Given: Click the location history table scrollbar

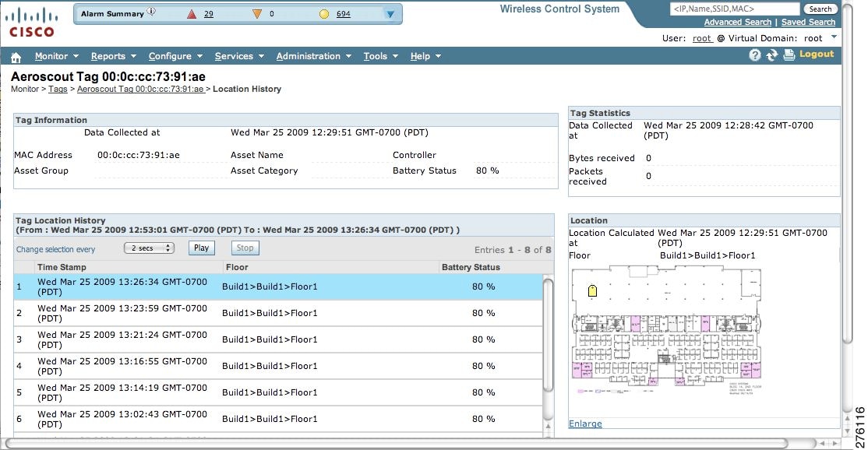Looking at the screenshot, I should point(548,335).
